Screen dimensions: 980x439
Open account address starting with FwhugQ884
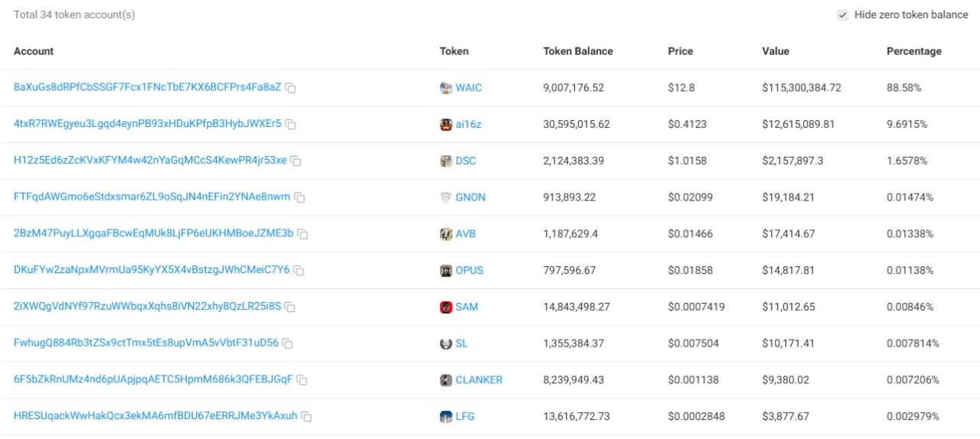[x=145, y=343]
